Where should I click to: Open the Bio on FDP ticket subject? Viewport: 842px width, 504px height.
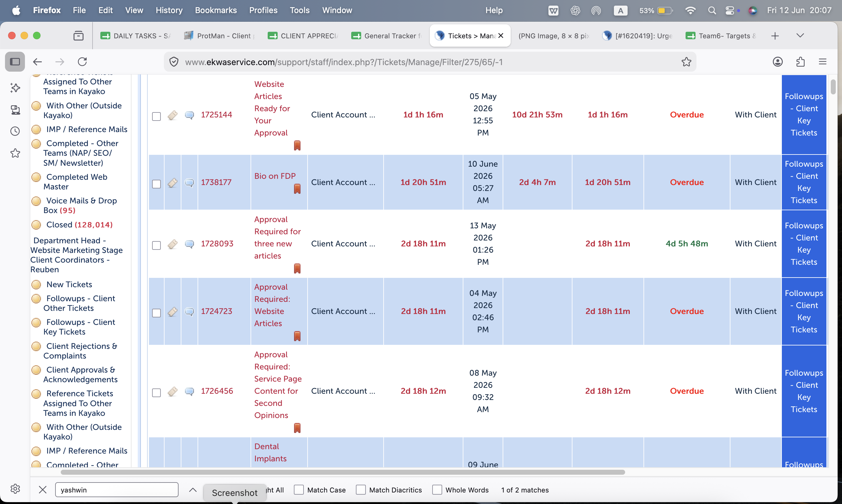pyautogui.click(x=275, y=176)
